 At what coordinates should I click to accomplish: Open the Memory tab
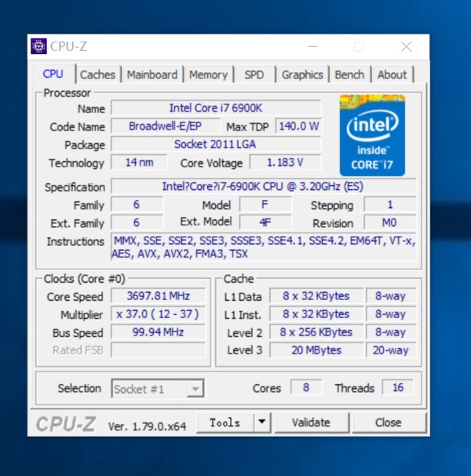click(x=208, y=75)
